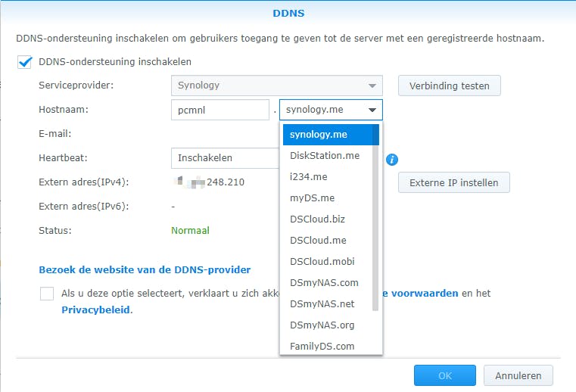576x392 pixels.
Task: Uncheck DDNS-ondersteuning inschakelen checkbox
Action: click(x=24, y=62)
